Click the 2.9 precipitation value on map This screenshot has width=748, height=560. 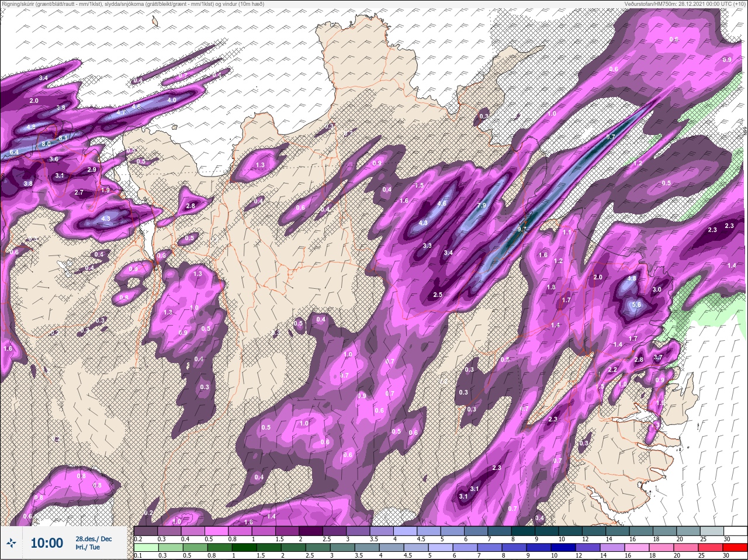coord(92,170)
